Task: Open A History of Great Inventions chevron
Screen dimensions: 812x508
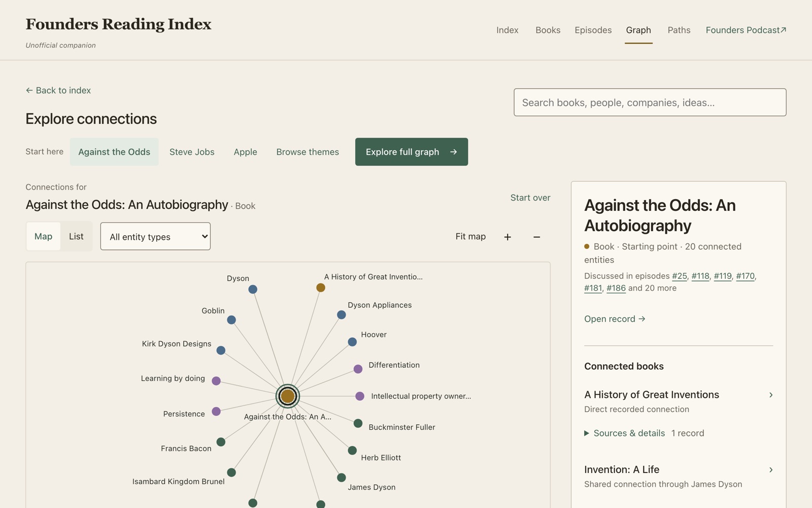Action: (771, 395)
